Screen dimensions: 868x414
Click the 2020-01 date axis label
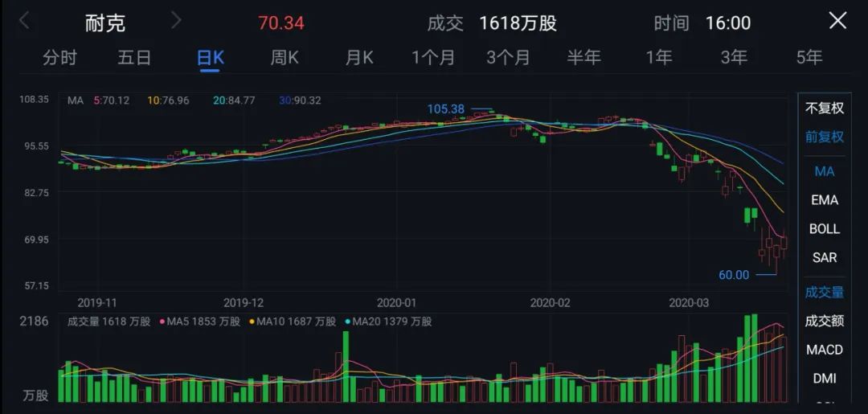[x=396, y=303]
